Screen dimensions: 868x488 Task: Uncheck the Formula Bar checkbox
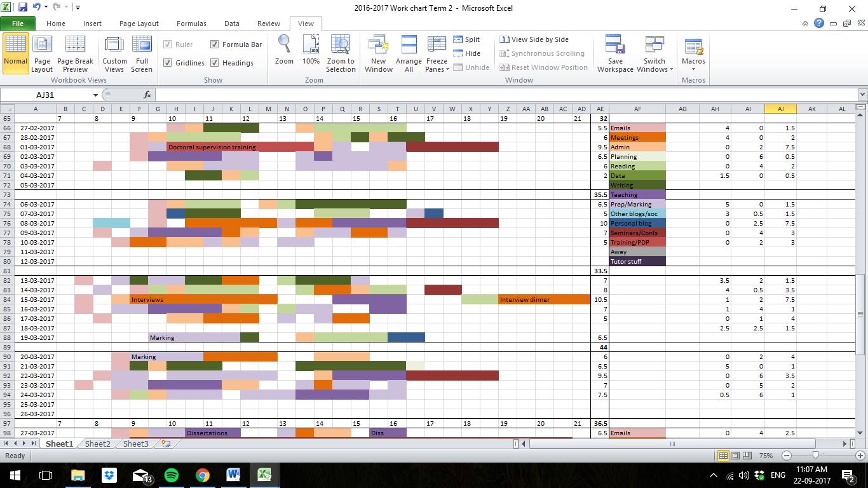(x=215, y=44)
